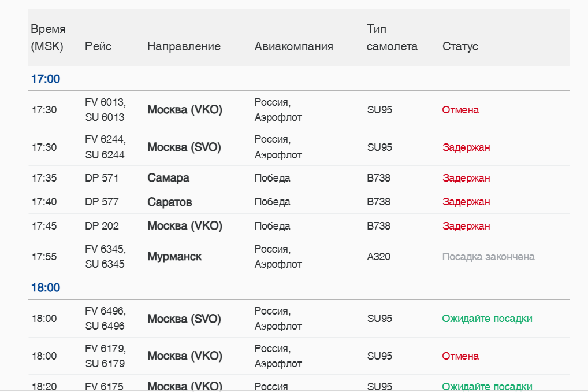Click the Статус column header
588x392 pixels.
(460, 46)
